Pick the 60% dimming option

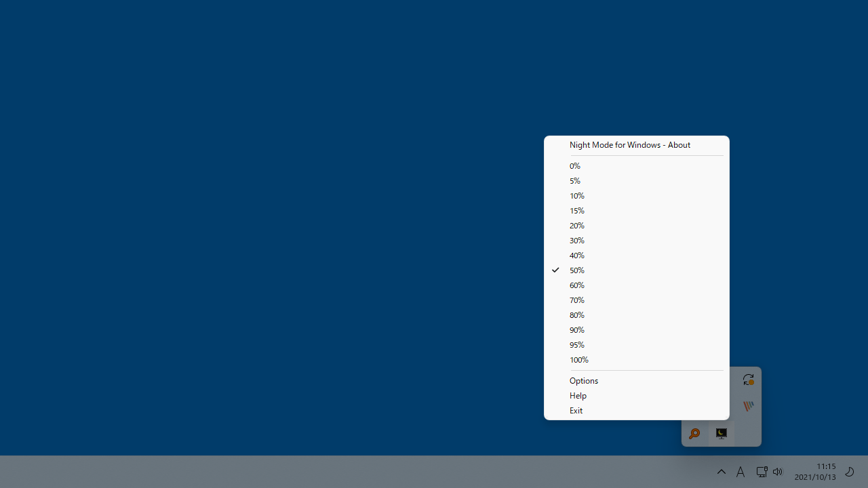(x=636, y=285)
